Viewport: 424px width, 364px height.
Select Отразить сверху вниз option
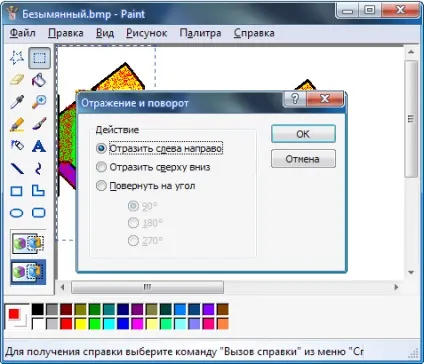coord(153,167)
